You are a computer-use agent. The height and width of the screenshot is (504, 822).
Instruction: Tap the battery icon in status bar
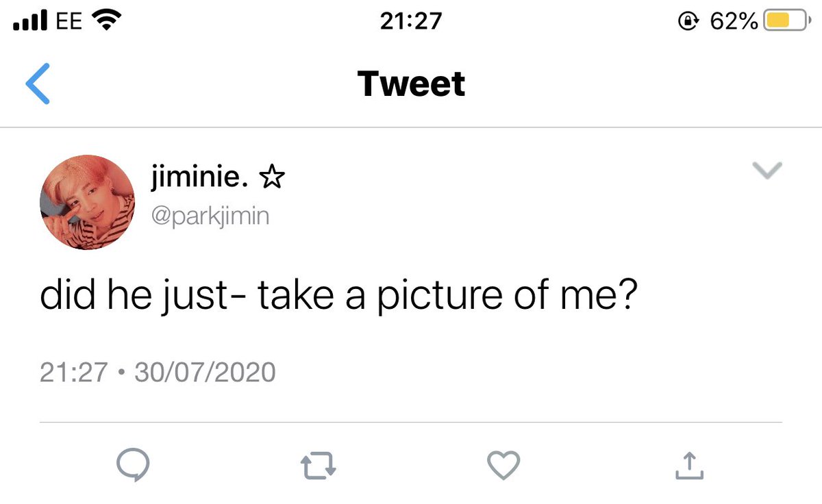pos(786,22)
